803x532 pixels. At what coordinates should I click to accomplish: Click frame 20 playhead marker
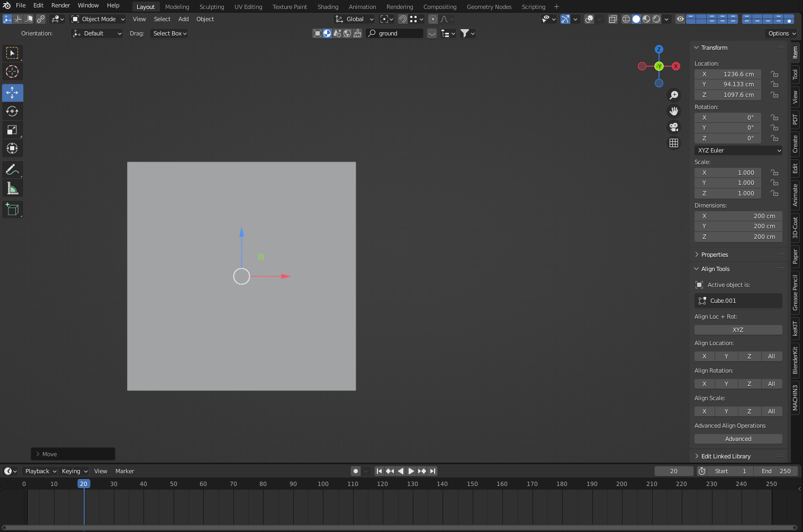point(84,484)
